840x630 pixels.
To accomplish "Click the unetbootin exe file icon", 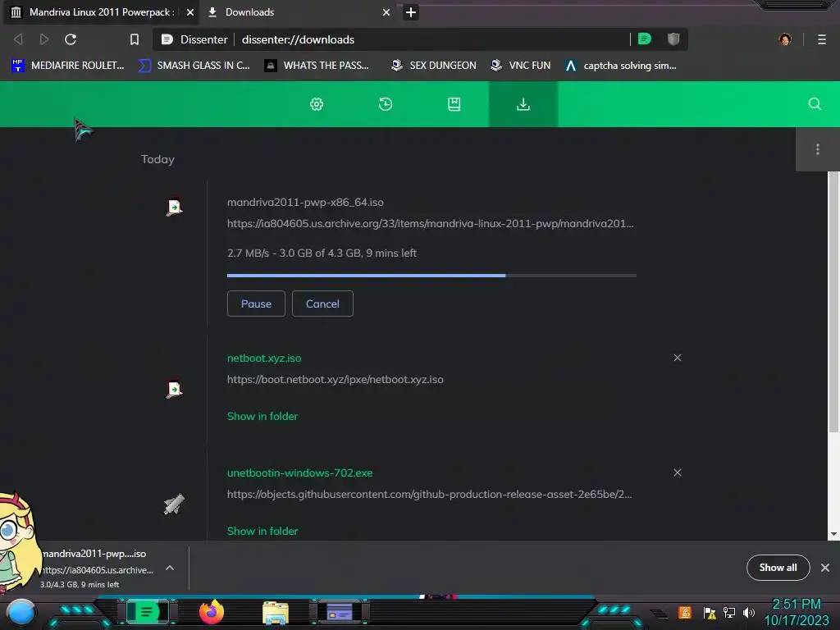I will [174, 504].
